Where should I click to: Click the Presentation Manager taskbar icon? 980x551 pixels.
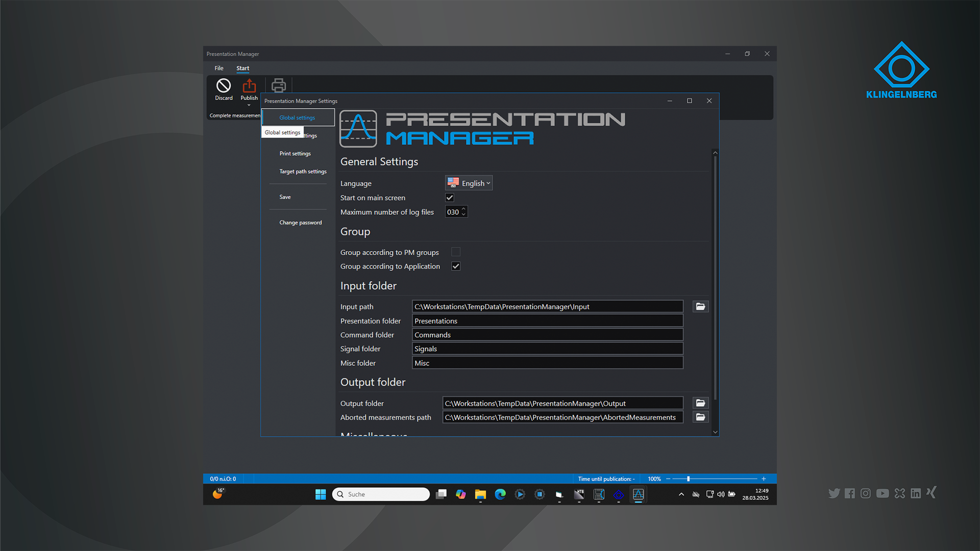[x=638, y=494]
